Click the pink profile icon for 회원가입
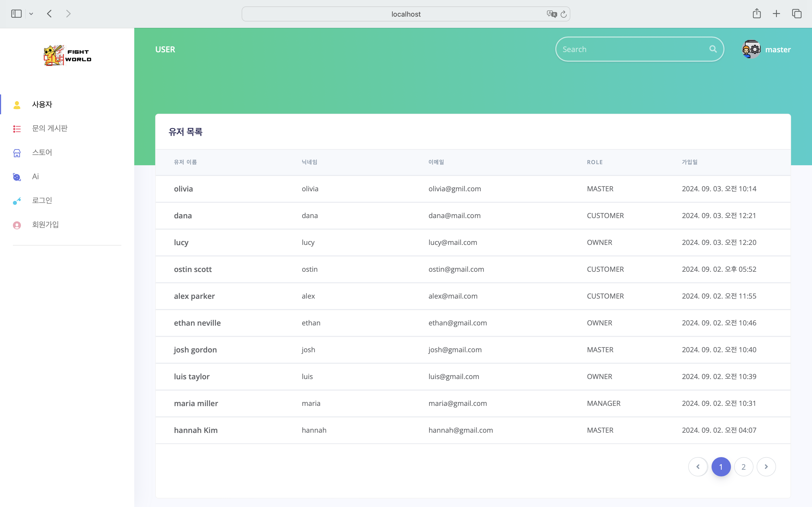Viewport: 812px width, 507px height. [x=17, y=225]
